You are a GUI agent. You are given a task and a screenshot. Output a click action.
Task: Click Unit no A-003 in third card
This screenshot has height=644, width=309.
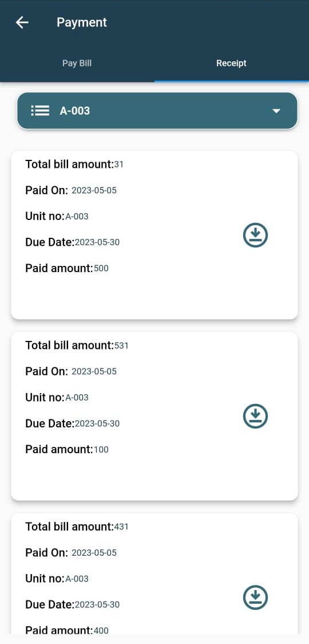(x=57, y=579)
